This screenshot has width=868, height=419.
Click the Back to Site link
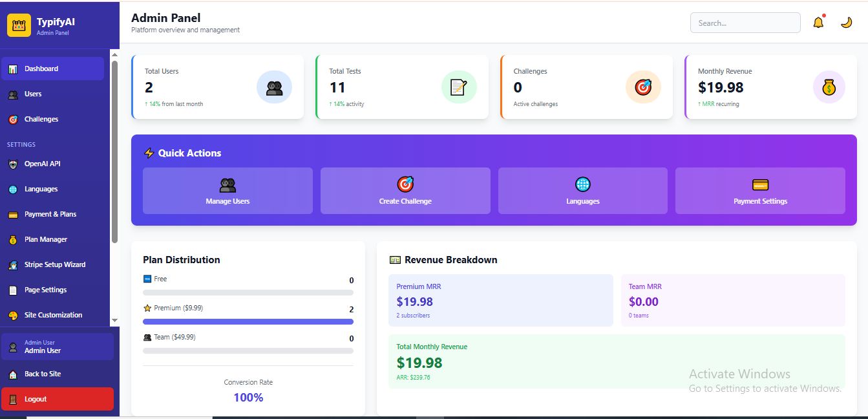click(x=43, y=374)
